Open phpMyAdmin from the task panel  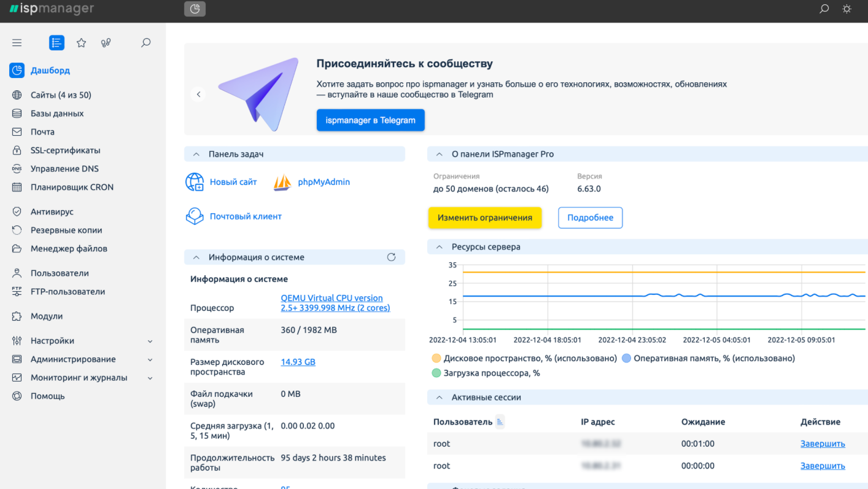coord(324,182)
